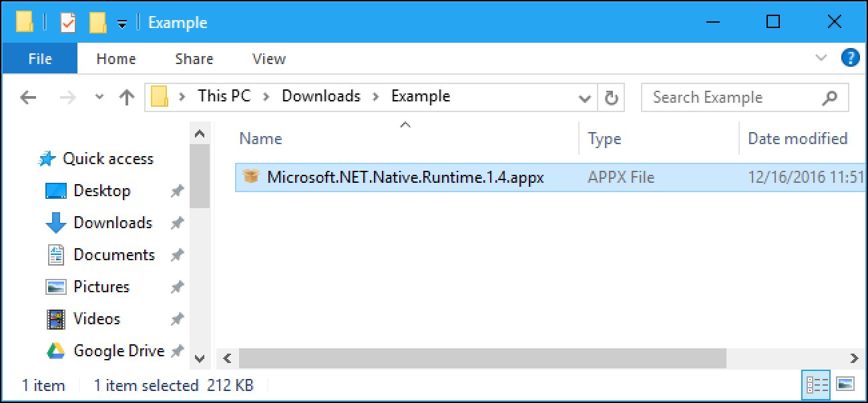Switch to Large icons view in status bar

[x=845, y=384]
